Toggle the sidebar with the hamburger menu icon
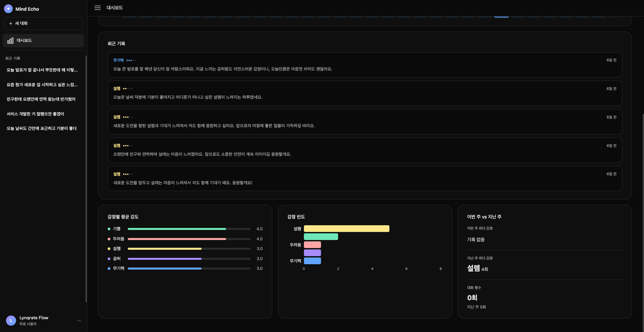The image size is (644, 332). (98, 8)
